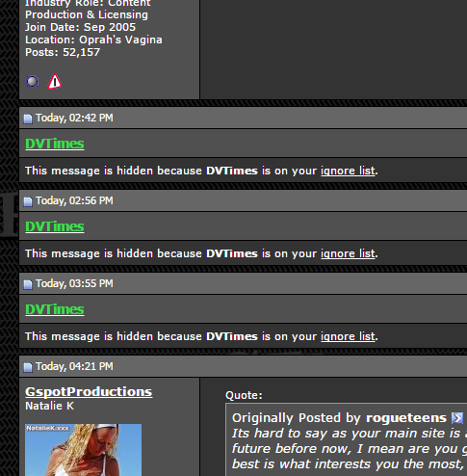Open ignore list link in 02:56 PM post
Screen dimensions: 467x476
pyautogui.click(x=348, y=253)
